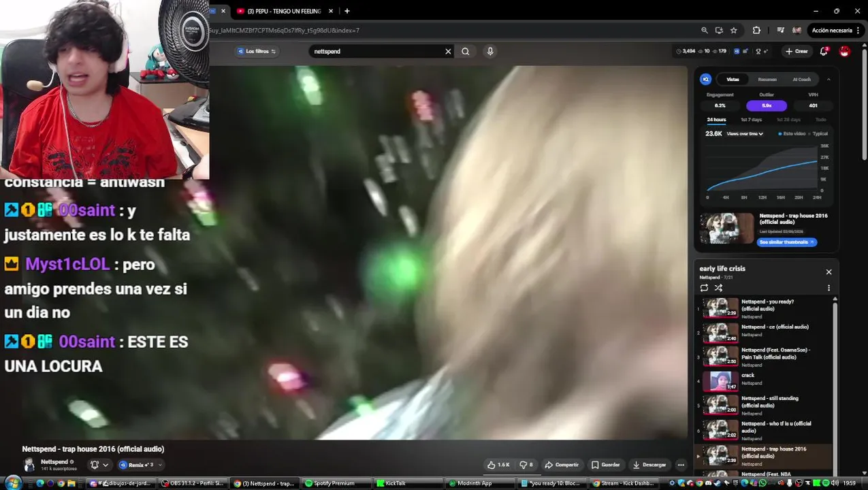Click 'Acción necesaria' browser button
This screenshot has height=490, width=868.
tap(836, 30)
